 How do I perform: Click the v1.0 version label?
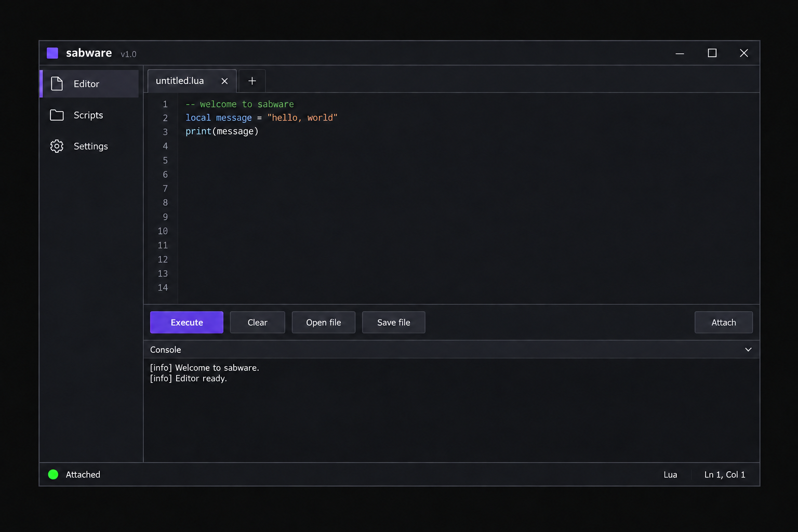(x=128, y=54)
